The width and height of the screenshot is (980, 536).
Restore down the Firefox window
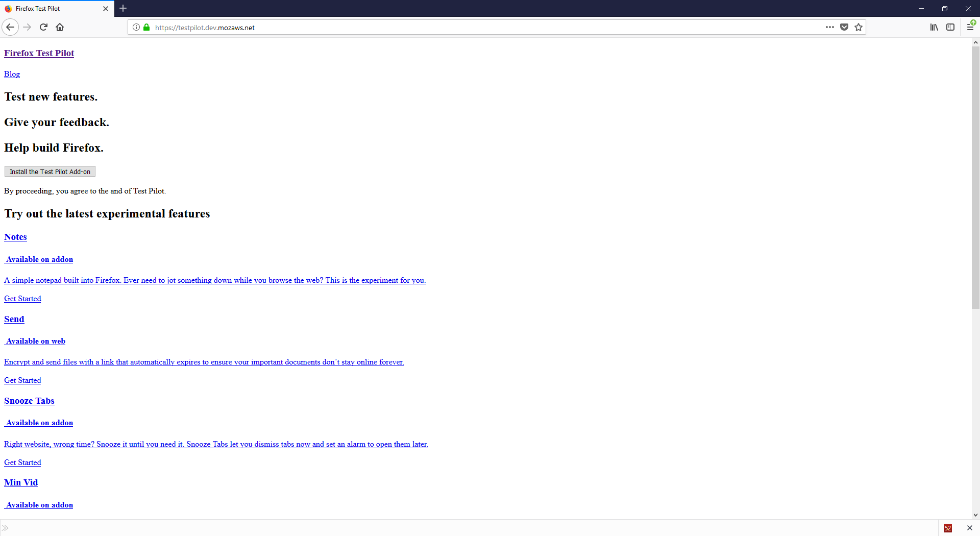tap(945, 9)
